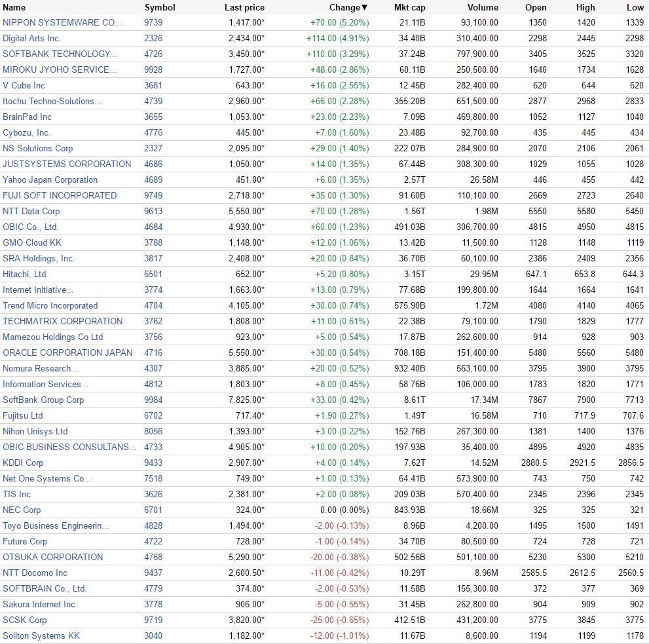Select NEC Corp change 0.00 (0.00%)

point(344,510)
